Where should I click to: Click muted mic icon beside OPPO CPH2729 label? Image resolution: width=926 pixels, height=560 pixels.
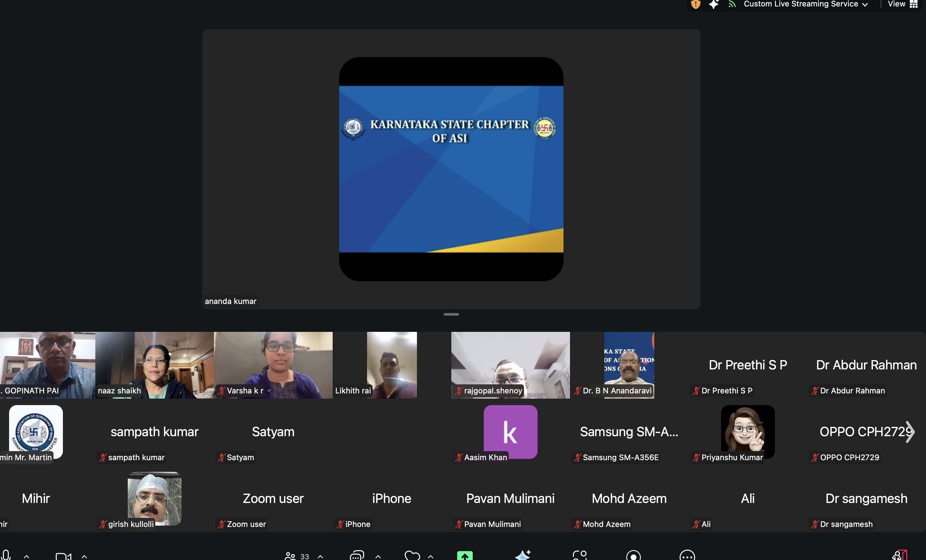[x=815, y=458]
